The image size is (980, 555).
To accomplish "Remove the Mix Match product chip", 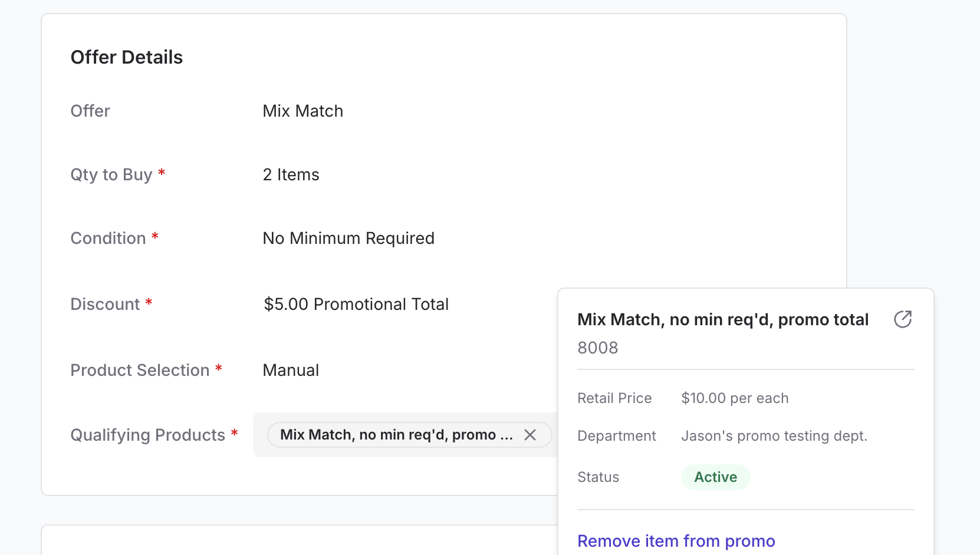I will (x=530, y=435).
